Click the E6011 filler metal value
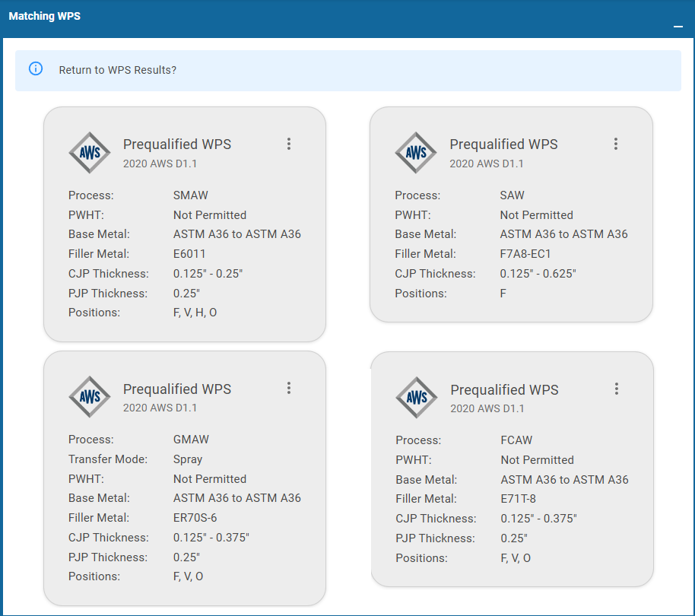The width and height of the screenshot is (695, 616). [189, 254]
